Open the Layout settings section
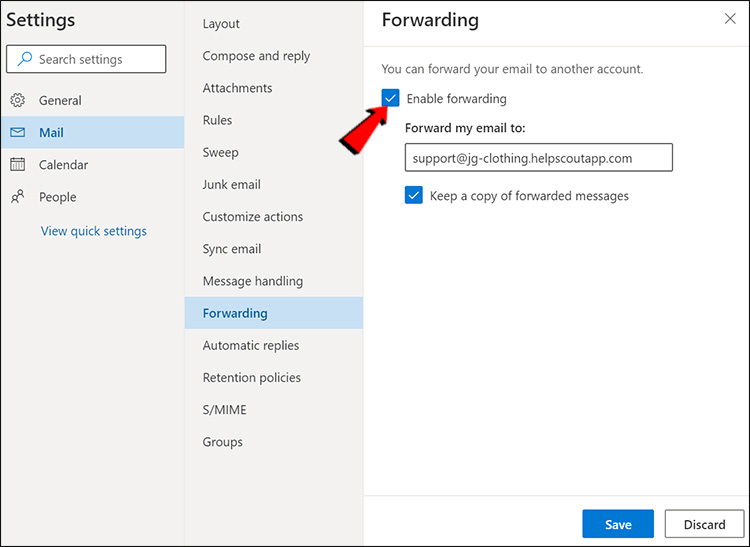The height and width of the screenshot is (547, 750). (x=221, y=24)
